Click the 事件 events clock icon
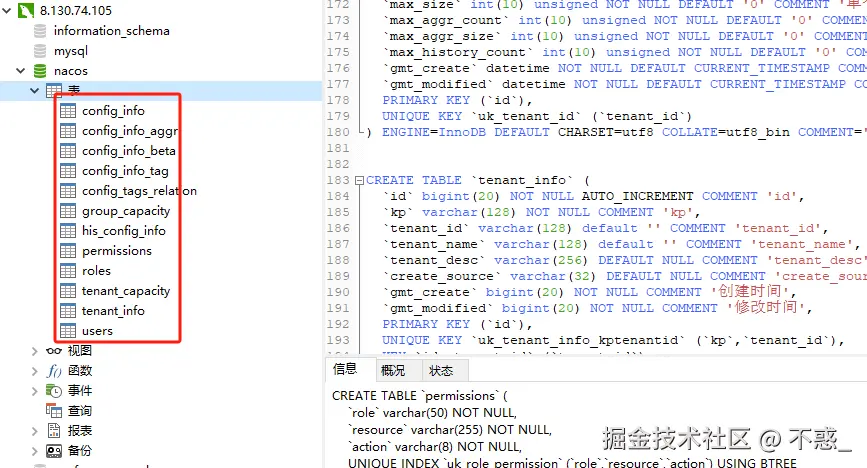Screen dimensions: 867x468 tap(54, 391)
